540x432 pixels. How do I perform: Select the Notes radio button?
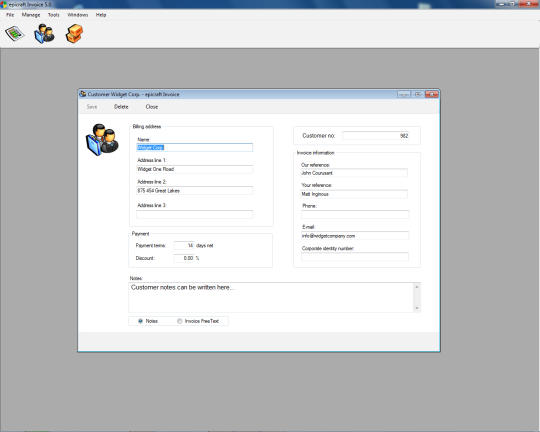coord(141,321)
